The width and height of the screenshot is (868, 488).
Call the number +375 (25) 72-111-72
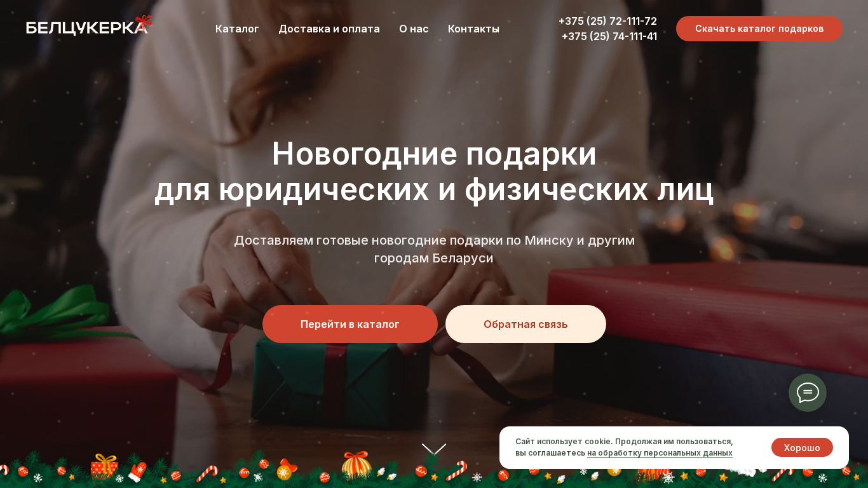607,21
